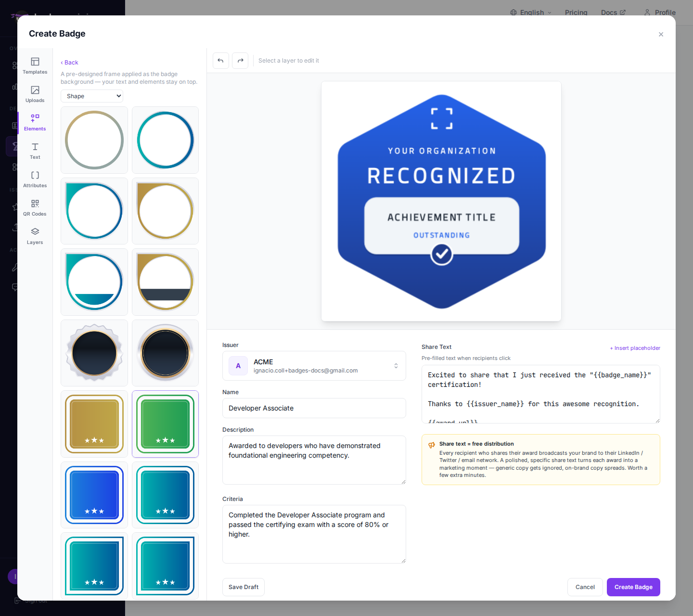693x616 pixels.
Task: Open the Shape frame category dropdown
Action: pos(92,96)
